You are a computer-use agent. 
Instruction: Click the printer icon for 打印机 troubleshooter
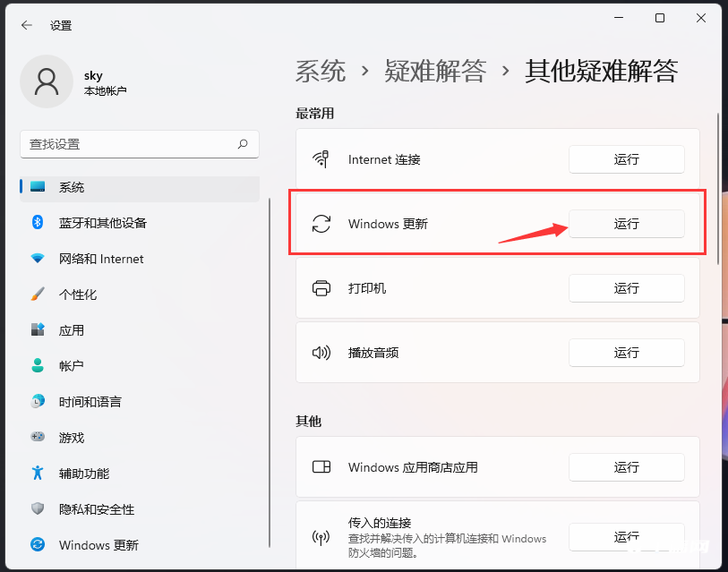tap(321, 288)
